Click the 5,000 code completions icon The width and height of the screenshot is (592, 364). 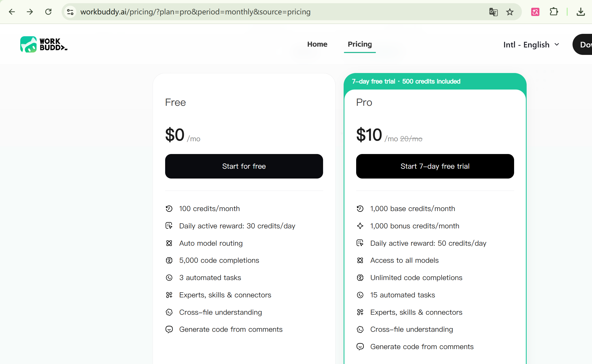169,260
